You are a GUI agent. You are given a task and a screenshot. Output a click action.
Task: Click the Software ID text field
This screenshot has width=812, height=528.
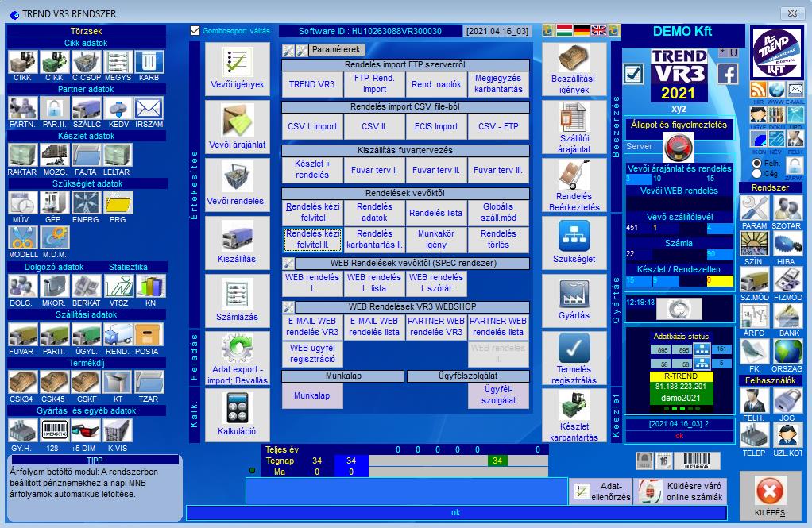click(x=370, y=31)
